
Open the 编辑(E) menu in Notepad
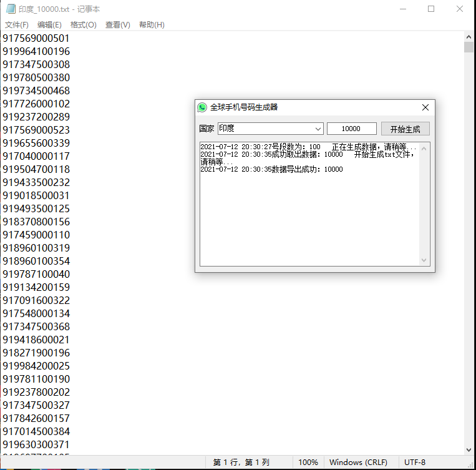tap(49, 25)
